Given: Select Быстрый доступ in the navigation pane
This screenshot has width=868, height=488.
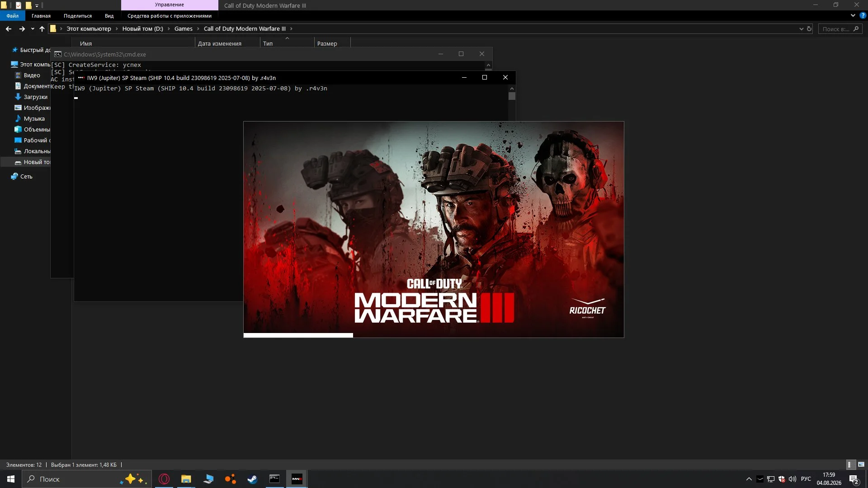Looking at the screenshot, I should [31, 50].
